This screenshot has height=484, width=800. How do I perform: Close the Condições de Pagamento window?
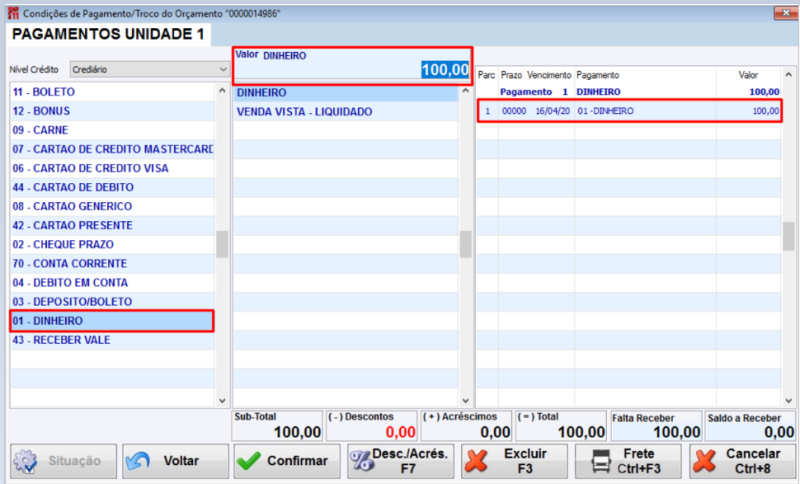(785, 13)
